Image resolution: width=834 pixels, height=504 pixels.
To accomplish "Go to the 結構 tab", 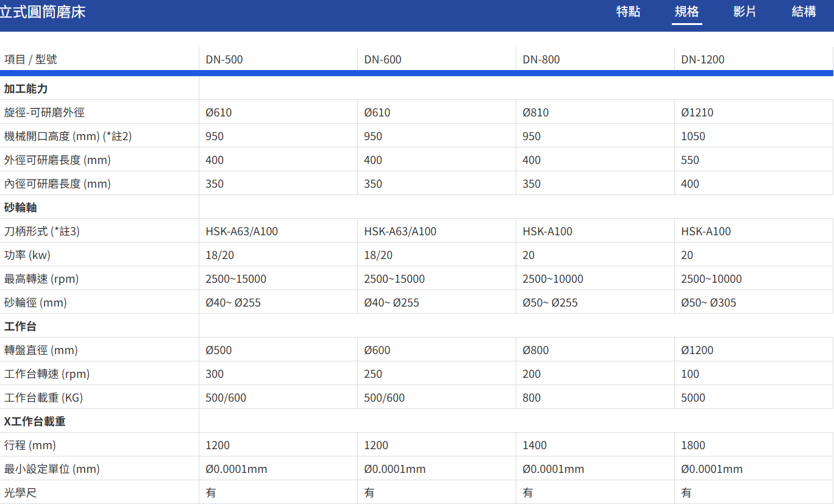I will click(804, 12).
